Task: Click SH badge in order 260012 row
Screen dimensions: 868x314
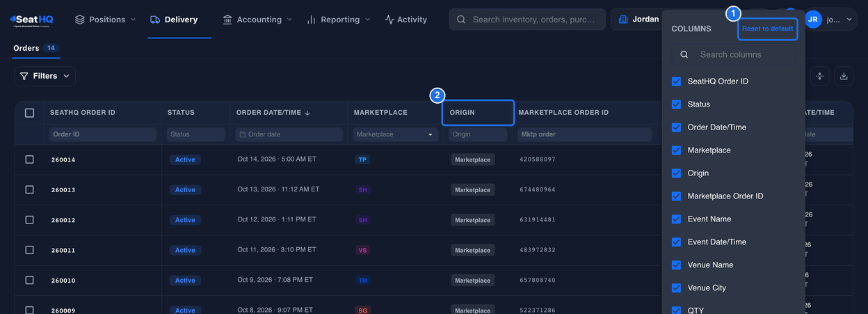Action: click(362, 220)
